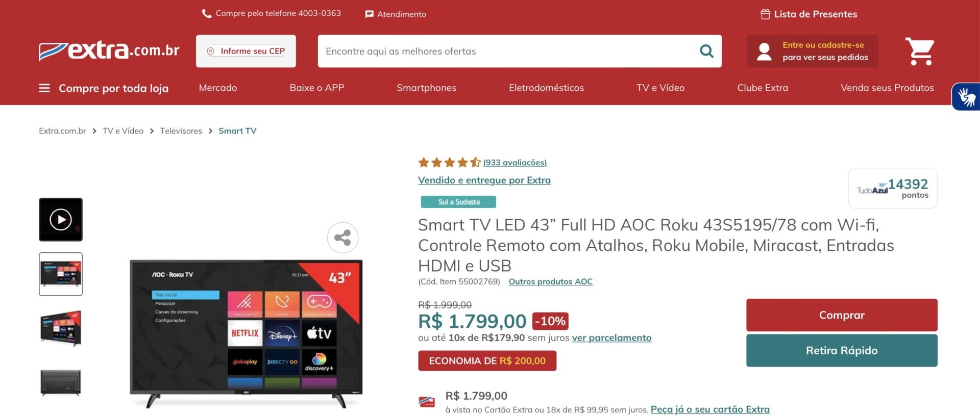The height and width of the screenshot is (416, 980).
Task: Click the extra.com.br logo
Action: coord(109,51)
